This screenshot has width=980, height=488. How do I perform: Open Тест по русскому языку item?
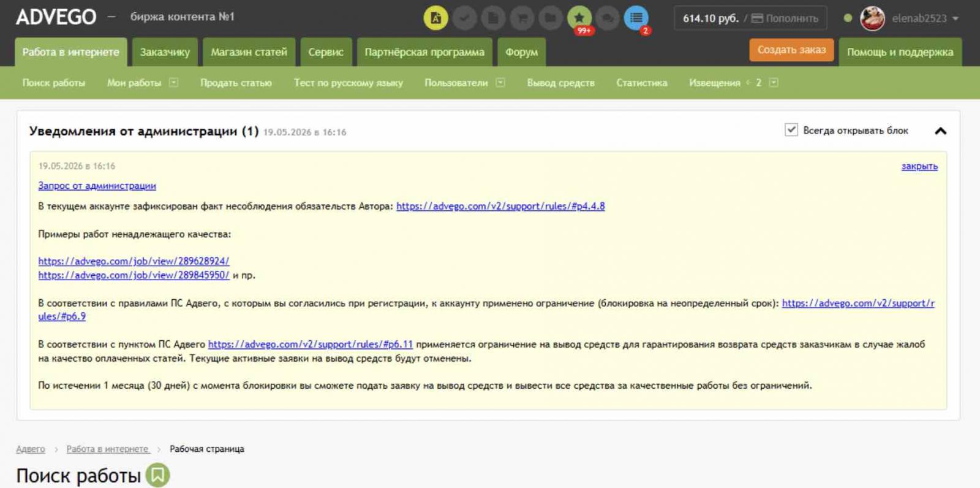pyautogui.click(x=349, y=83)
